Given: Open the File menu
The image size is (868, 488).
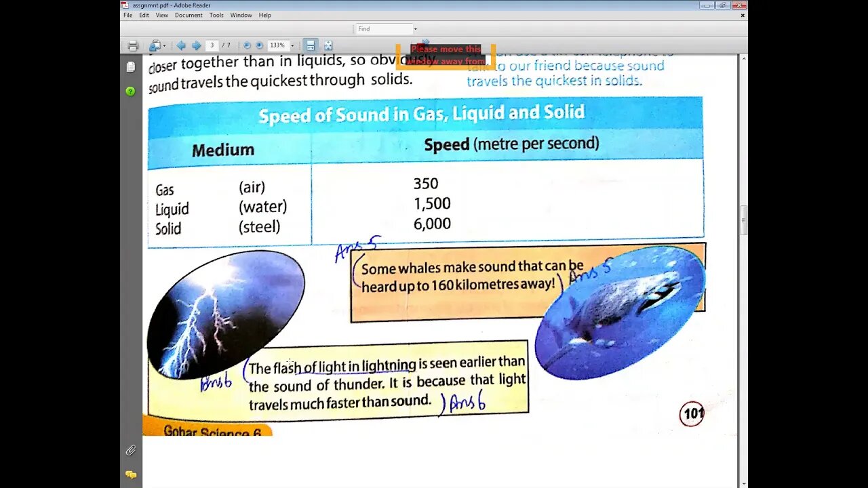Looking at the screenshot, I should tap(127, 15).
